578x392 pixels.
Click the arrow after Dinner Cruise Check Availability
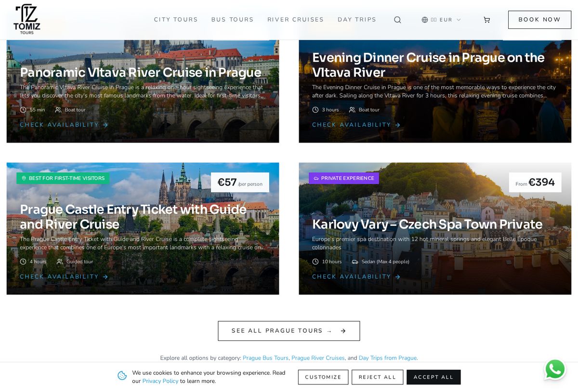tap(398, 125)
